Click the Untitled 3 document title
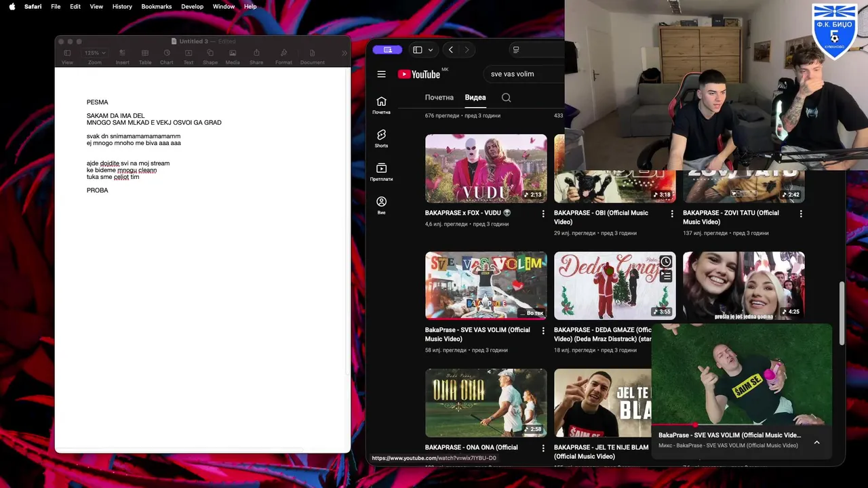 [x=194, y=41]
